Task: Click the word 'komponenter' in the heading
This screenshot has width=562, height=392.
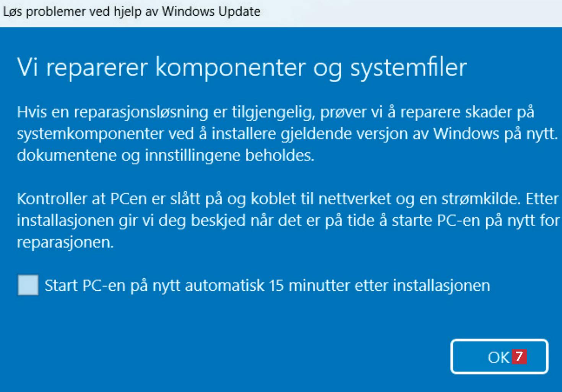Action: [x=231, y=68]
